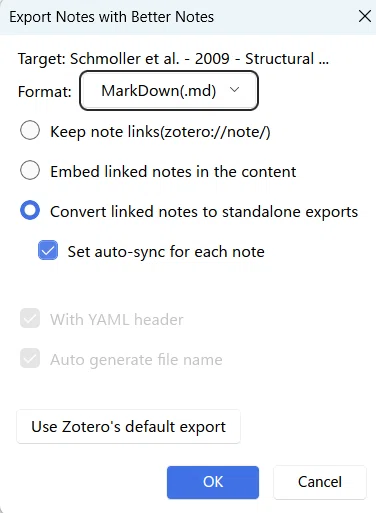Open the Format dropdown showing MarkDown(.md)
Viewport: 376px width, 513px height.
pyautogui.click(x=169, y=90)
